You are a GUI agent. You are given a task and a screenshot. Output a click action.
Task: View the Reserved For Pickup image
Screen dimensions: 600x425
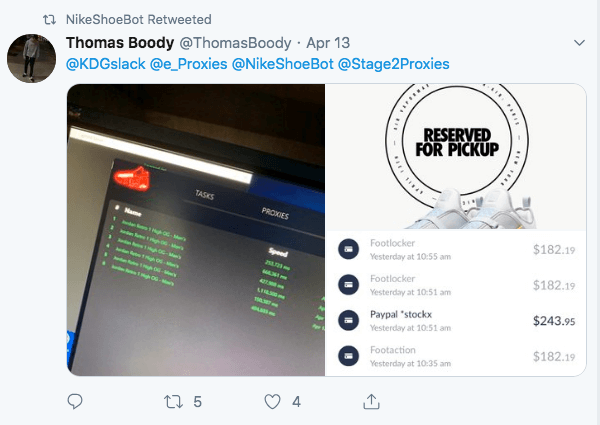[456, 157]
